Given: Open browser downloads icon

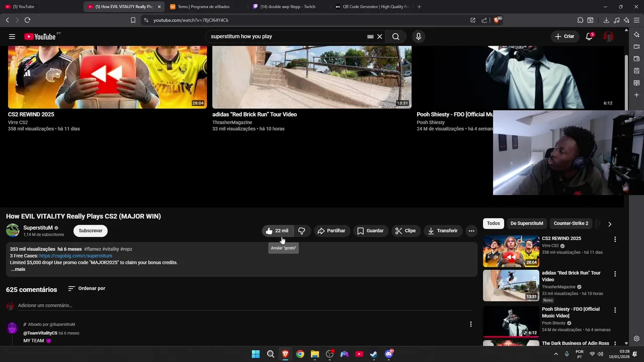Looking at the screenshot, I should [606, 20].
